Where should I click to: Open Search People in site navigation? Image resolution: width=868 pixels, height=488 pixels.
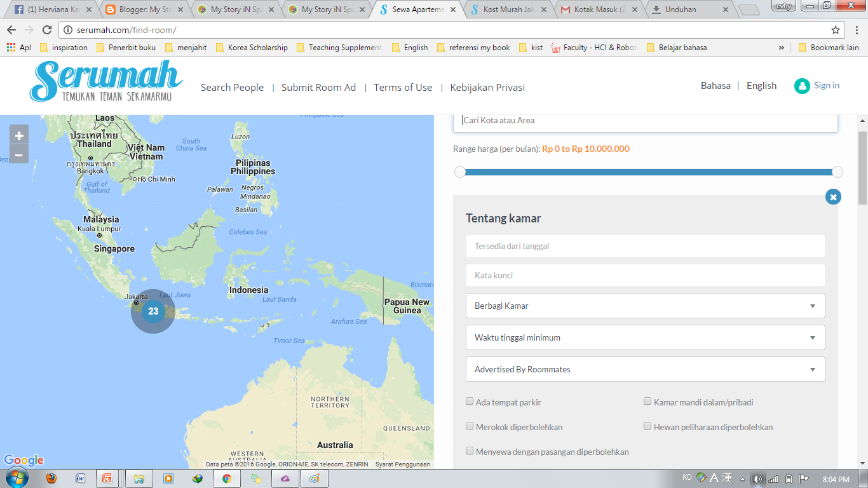point(232,88)
